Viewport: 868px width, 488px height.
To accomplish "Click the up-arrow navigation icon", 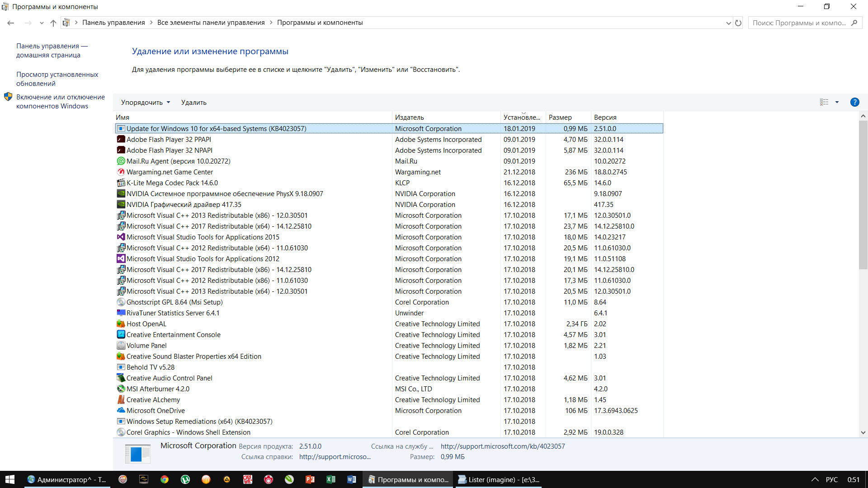I will click(x=53, y=23).
